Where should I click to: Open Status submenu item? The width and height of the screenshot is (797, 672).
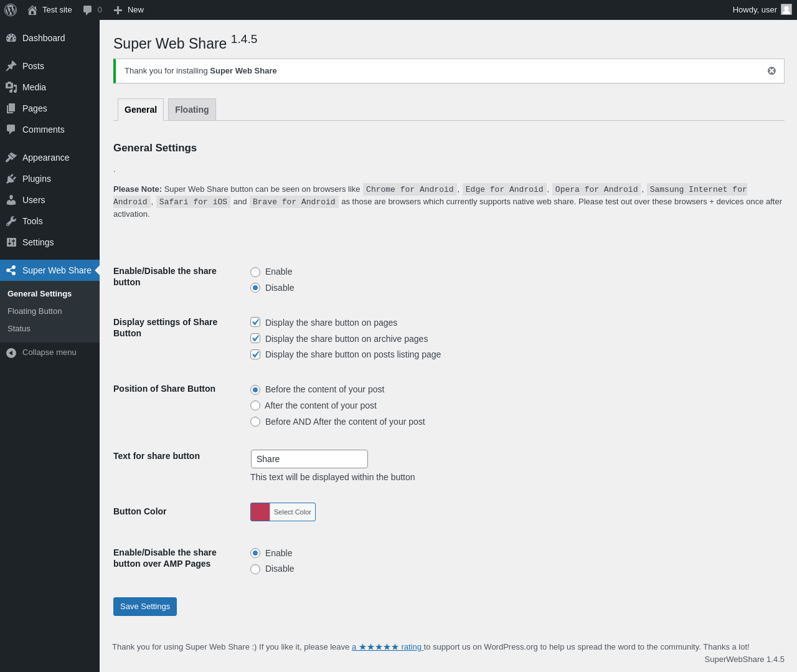point(19,329)
